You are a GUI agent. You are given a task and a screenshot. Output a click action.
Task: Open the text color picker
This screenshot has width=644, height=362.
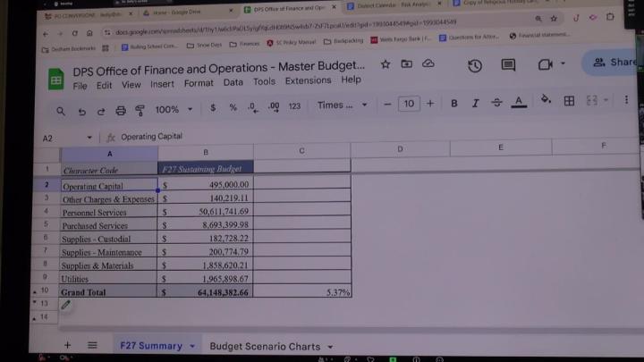click(518, 103)
